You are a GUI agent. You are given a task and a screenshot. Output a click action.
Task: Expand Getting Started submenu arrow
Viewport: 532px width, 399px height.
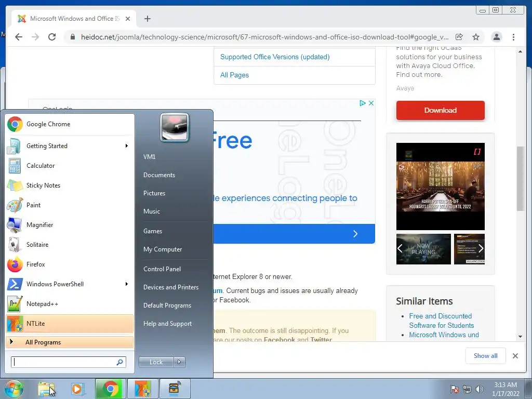pos(127,146)
